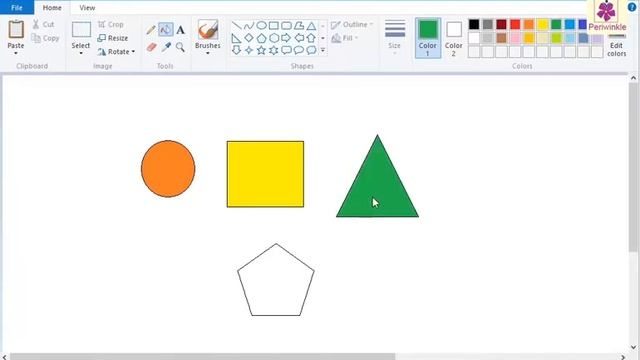Open the Paste dropdown arrow
The height and width of the screenshot is (360, 640).
pyautogui.click(x=16, y=53)
